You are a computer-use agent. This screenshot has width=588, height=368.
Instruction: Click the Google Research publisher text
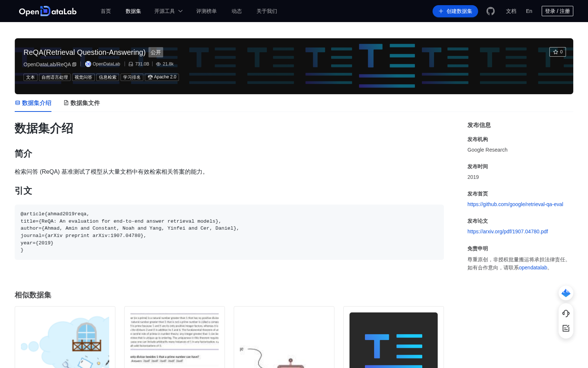coord(487,150)
